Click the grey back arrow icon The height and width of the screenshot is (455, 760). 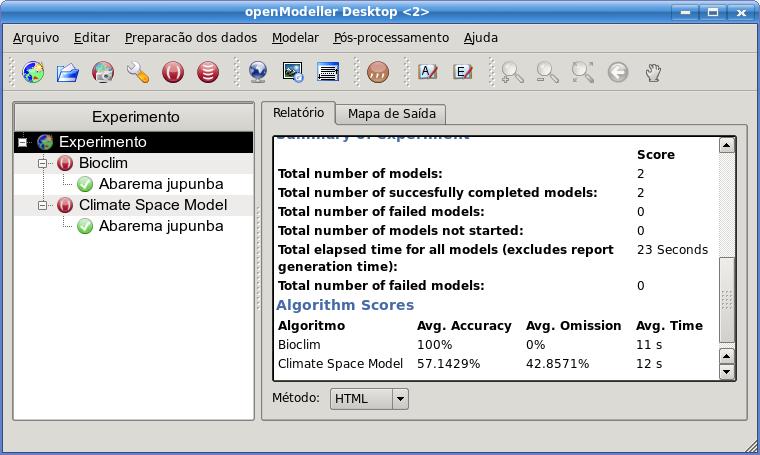click(x=618, y=73)
